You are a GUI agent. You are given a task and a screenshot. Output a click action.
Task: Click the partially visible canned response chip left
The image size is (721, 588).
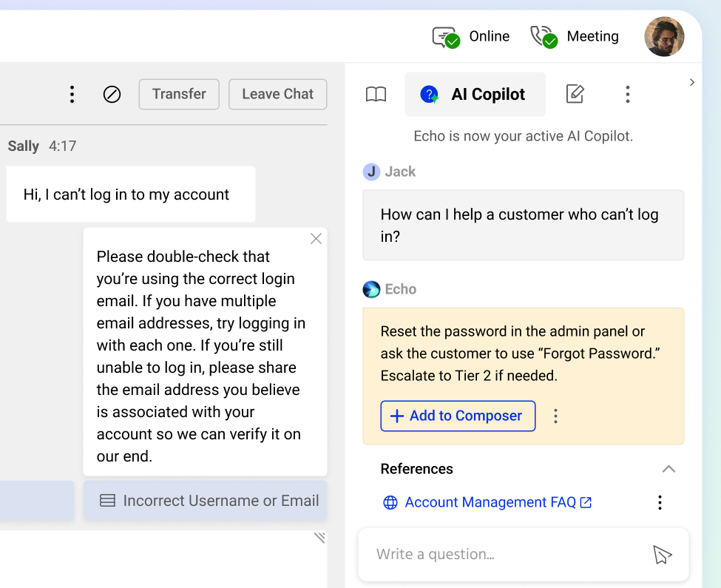tap(37, 500)
